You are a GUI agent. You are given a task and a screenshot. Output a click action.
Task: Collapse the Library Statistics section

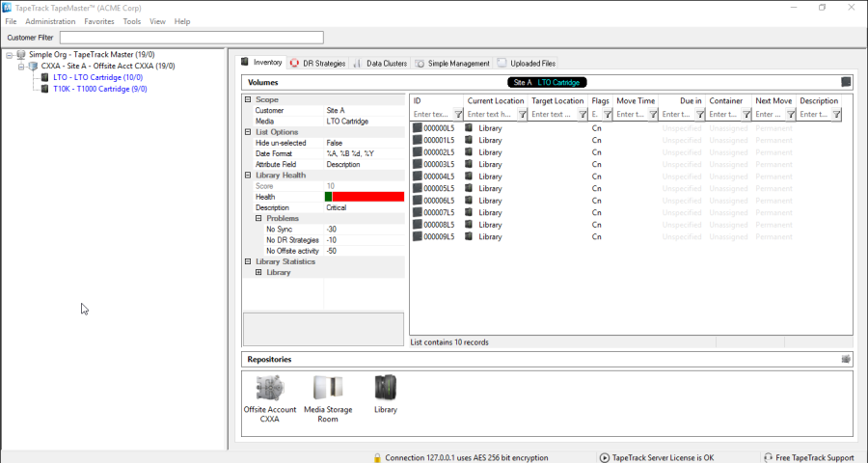coord(248,261)
